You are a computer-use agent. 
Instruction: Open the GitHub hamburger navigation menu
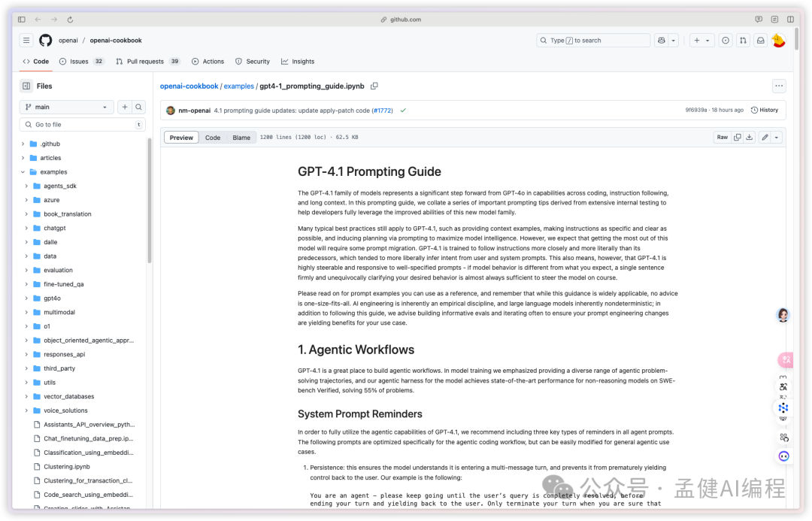(26, 41)
